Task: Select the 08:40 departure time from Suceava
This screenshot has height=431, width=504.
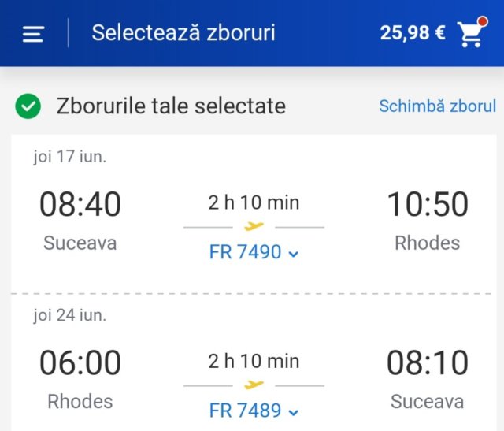Action: (x=80, y=205)
